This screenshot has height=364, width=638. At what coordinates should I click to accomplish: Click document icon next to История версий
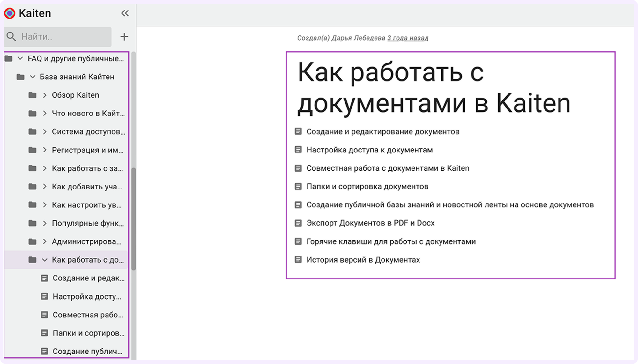(x=298, y=260)
